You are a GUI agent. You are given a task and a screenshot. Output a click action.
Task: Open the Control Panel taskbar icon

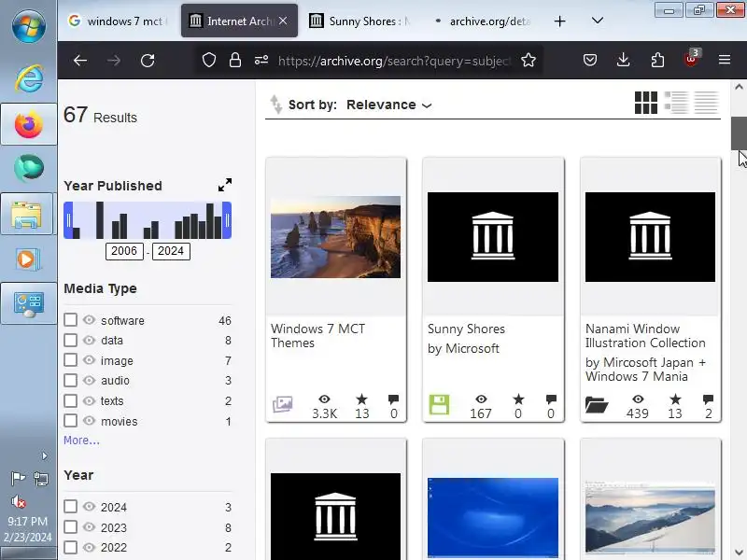(29, 304)
